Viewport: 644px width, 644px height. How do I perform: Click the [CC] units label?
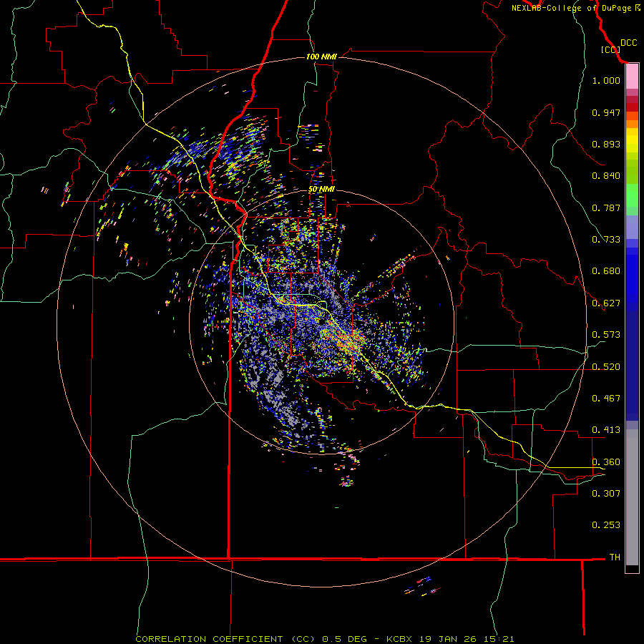point(610,49)
